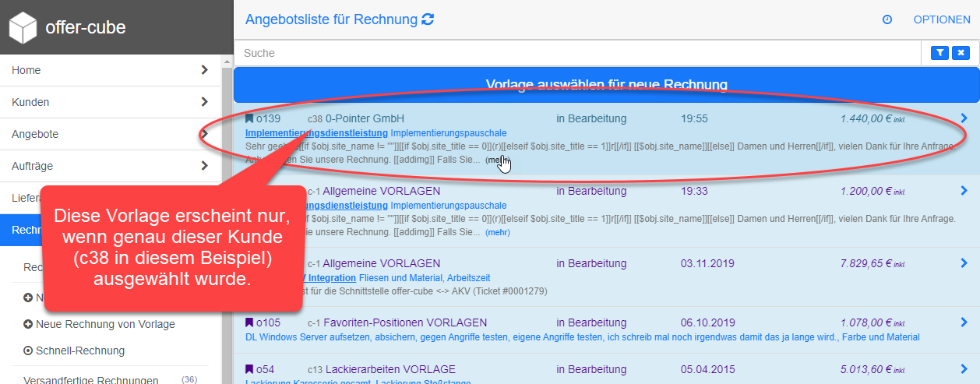980x384 pixels.
Task: Open the Kunden sidebar item
Action: 111,102
